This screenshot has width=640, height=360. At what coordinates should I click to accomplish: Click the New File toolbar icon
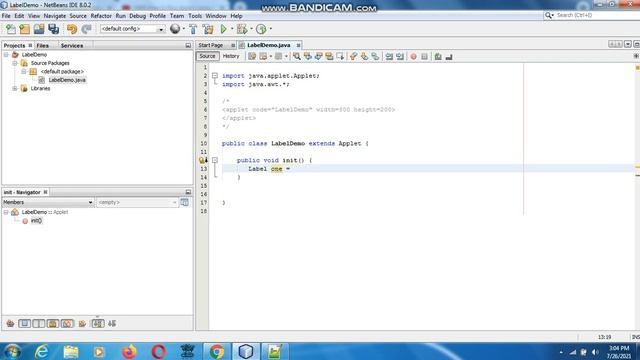(11, 29)
